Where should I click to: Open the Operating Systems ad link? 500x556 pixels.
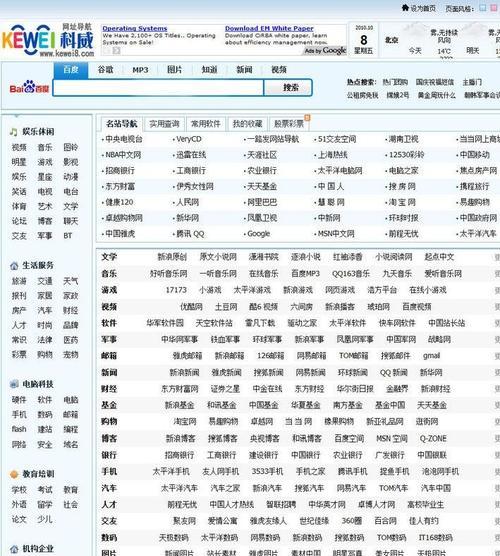(134, 28)
